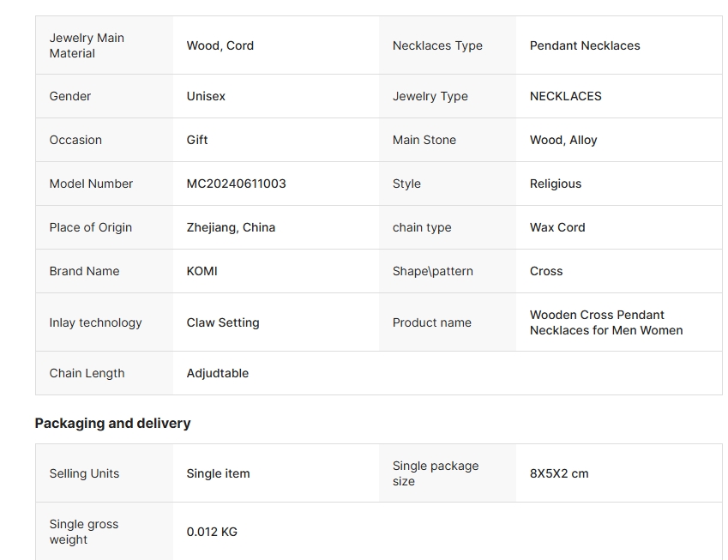The height and width of the screenshot is (560, 728).
Task: Click the 'Religious' style value
Action: click(x=556, y=184)
